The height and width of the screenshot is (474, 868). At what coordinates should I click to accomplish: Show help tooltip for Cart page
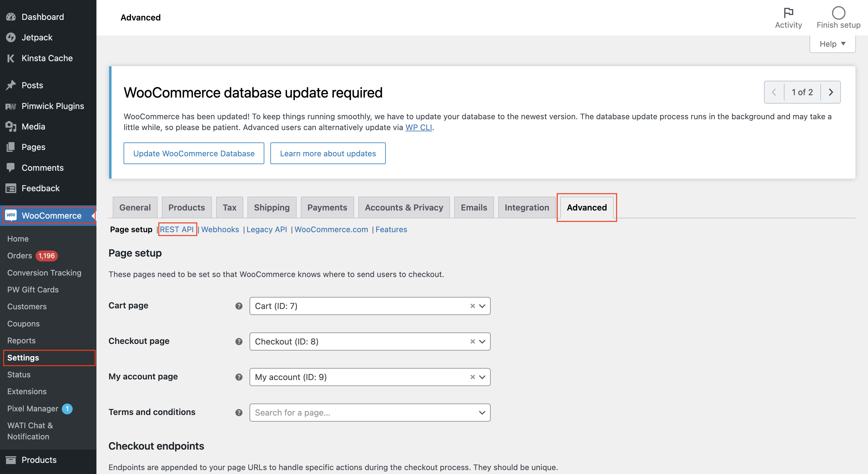coord(239,306)
